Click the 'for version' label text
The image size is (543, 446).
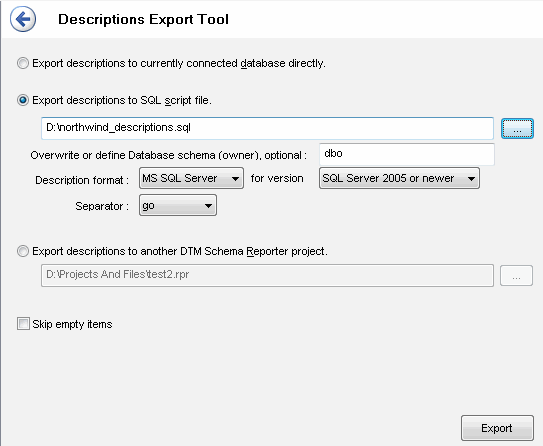click(x=277, y=178)
